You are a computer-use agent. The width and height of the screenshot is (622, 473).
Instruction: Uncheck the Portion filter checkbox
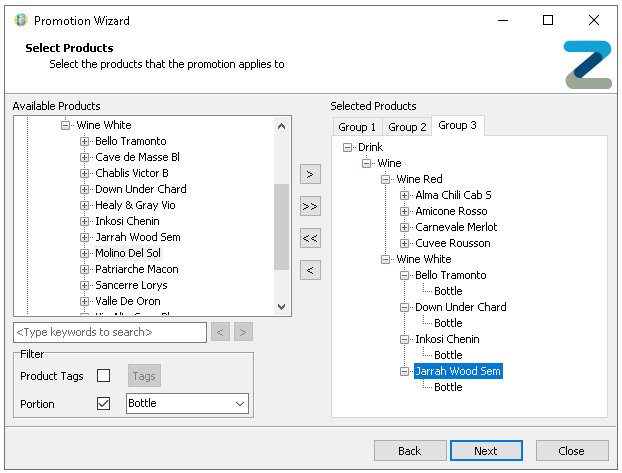coord(103,404)
